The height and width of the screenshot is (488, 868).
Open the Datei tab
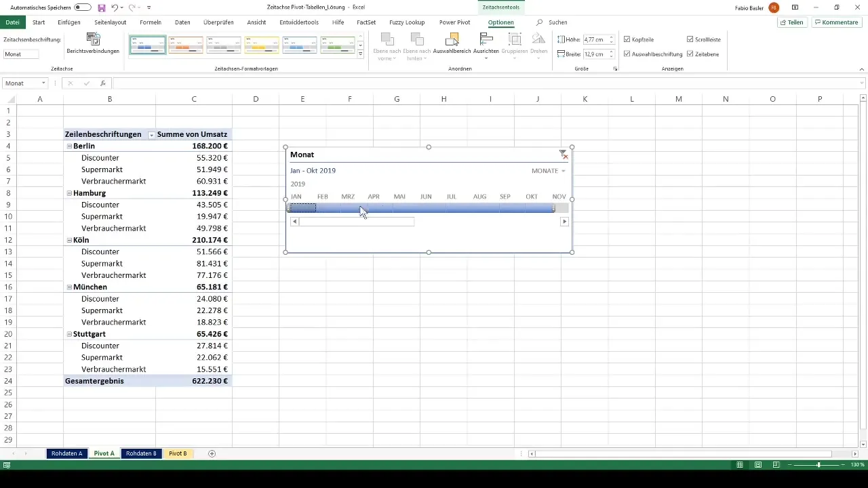pos(12,22)
